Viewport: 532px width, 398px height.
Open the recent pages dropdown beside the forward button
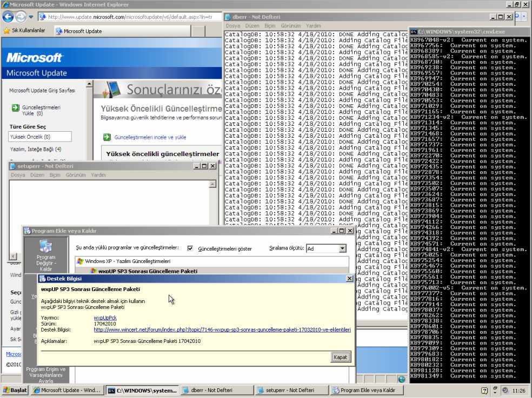pos(31,17)
